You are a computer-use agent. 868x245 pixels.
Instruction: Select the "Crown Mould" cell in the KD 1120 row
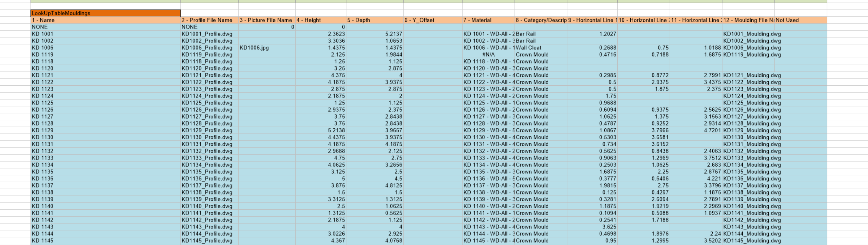541,68
